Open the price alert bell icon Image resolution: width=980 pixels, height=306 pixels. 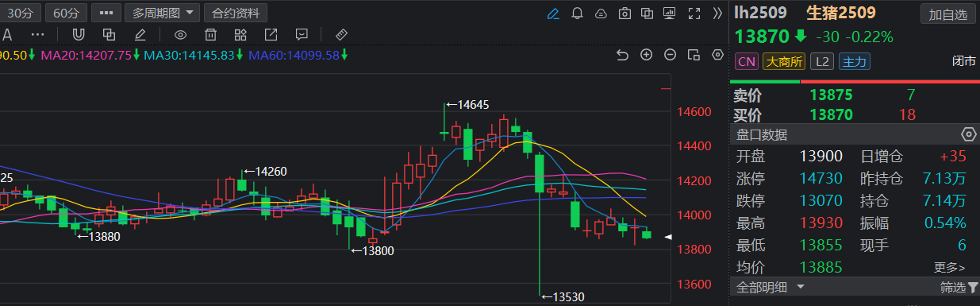pyautogui.click(x=577, y=13)
